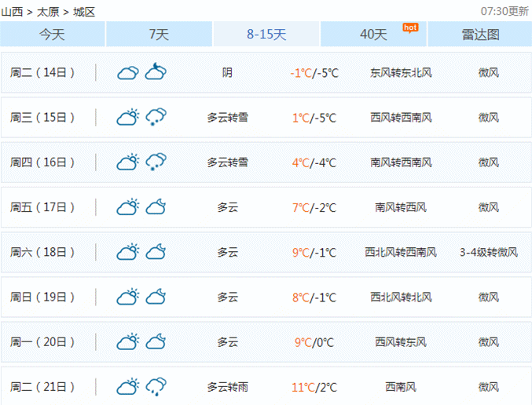
Task: Switch to the 雷达图 tab
Action: pos(480,34)
